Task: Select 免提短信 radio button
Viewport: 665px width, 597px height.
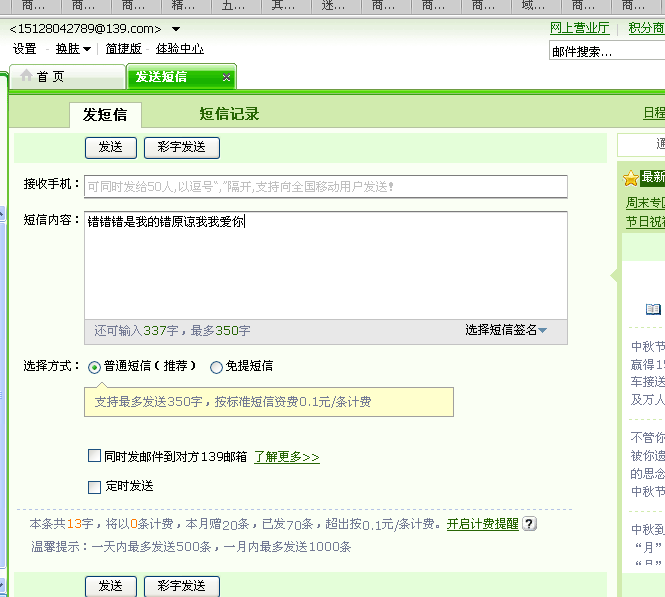Action: point(216,367)
